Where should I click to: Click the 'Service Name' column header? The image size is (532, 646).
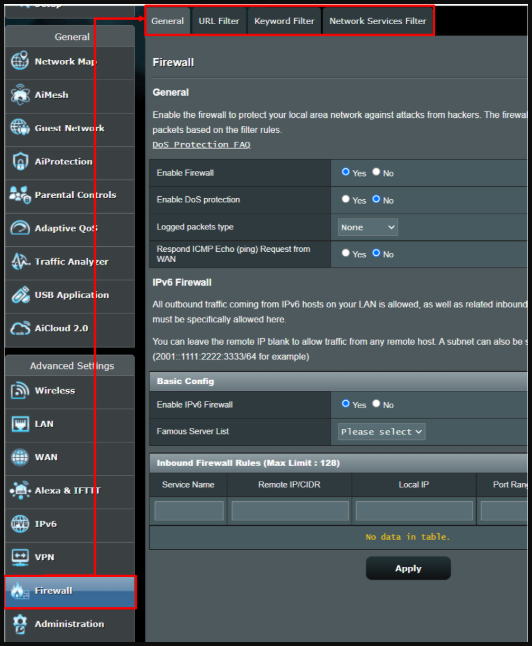188,485
